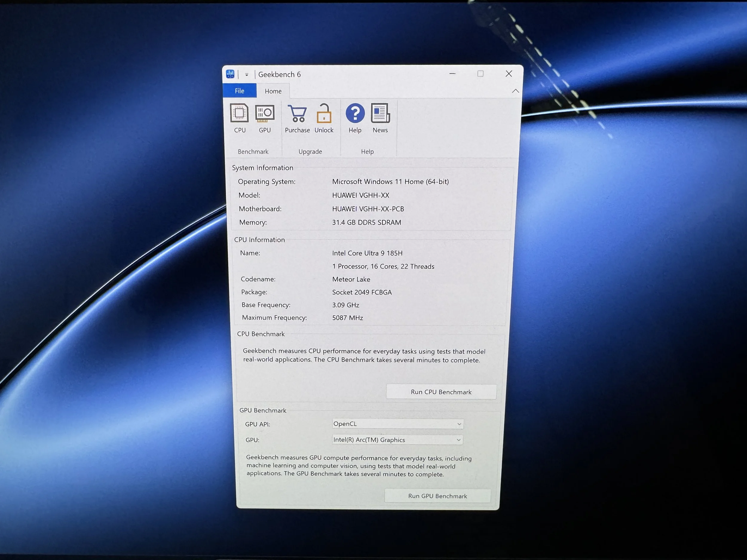This screenshot has height=560, width=747.
Task: Minimize the Geekbench 6 window
Action: 452,73
